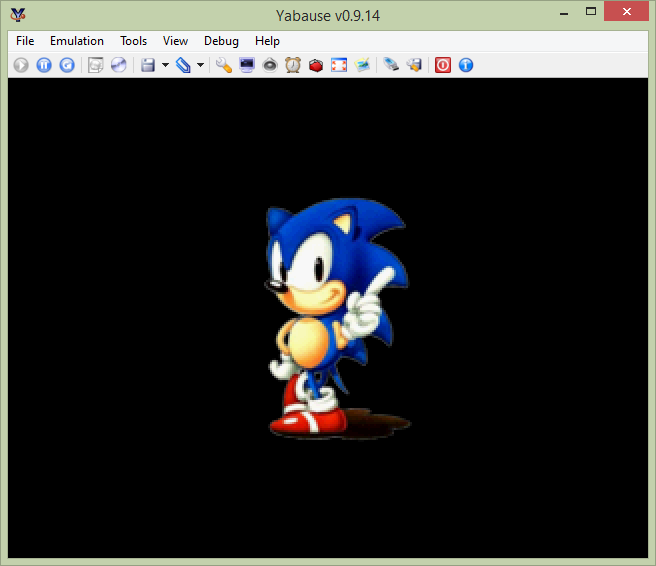Expand the Save State dropdown arrow
Image resolution: width=656 pixels, height=566 pixels.
pos(165,65)
